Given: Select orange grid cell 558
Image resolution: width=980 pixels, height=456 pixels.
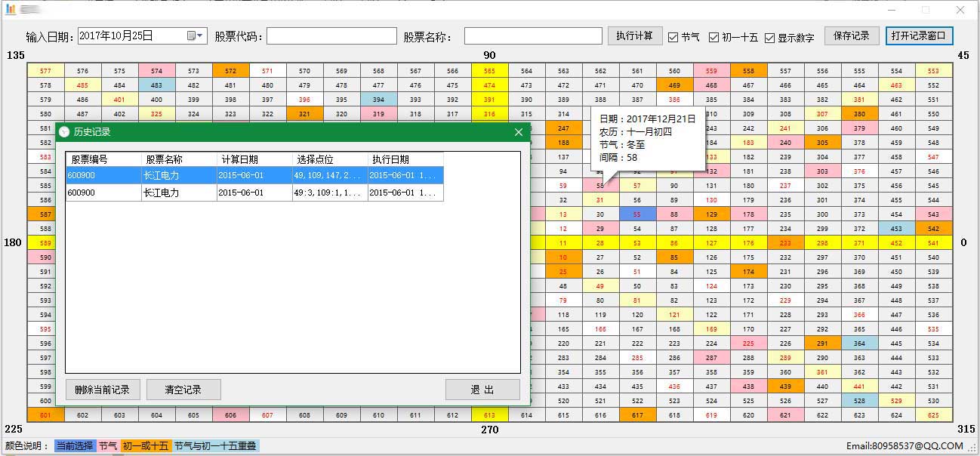Looking at the screenshot, I should [x=748, y=71].
